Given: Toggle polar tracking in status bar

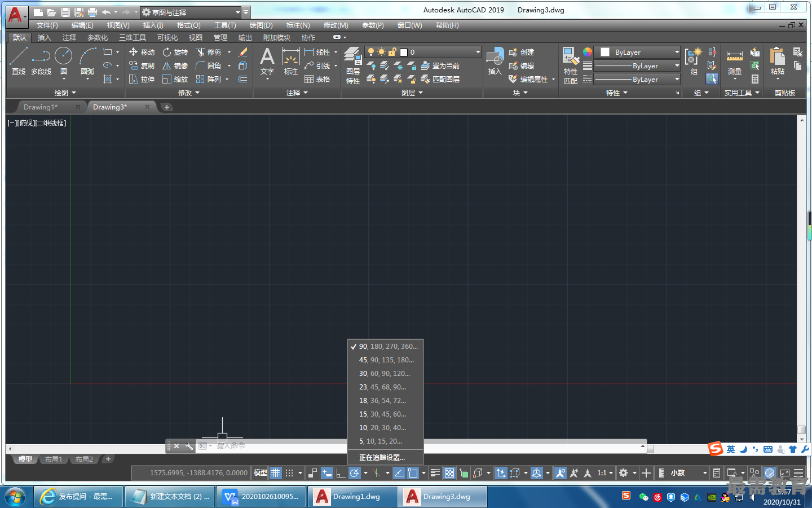Looking at the screenshot, I should 354,473.
